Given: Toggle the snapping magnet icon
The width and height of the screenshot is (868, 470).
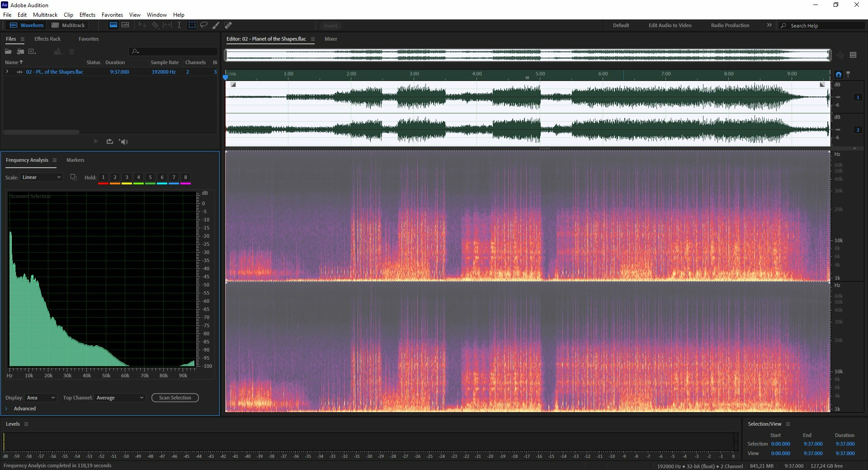Looking at the screenshot, I should click(839, 75).
